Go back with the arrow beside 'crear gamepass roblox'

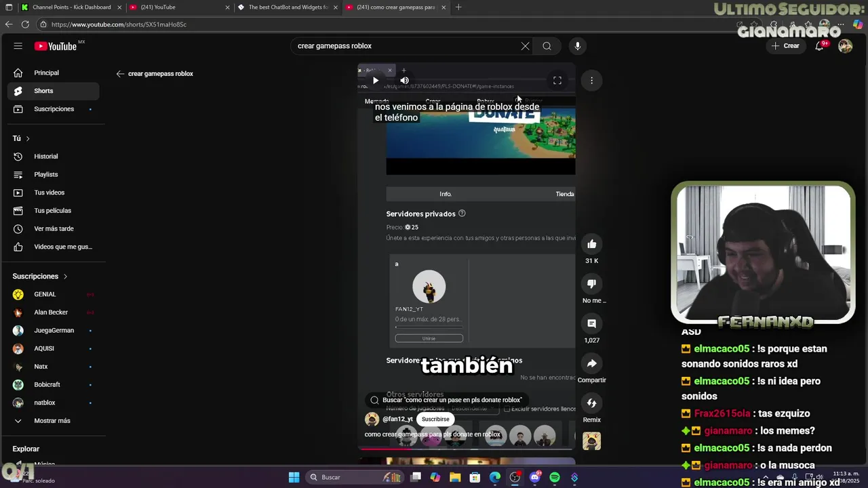coord(120,74)
